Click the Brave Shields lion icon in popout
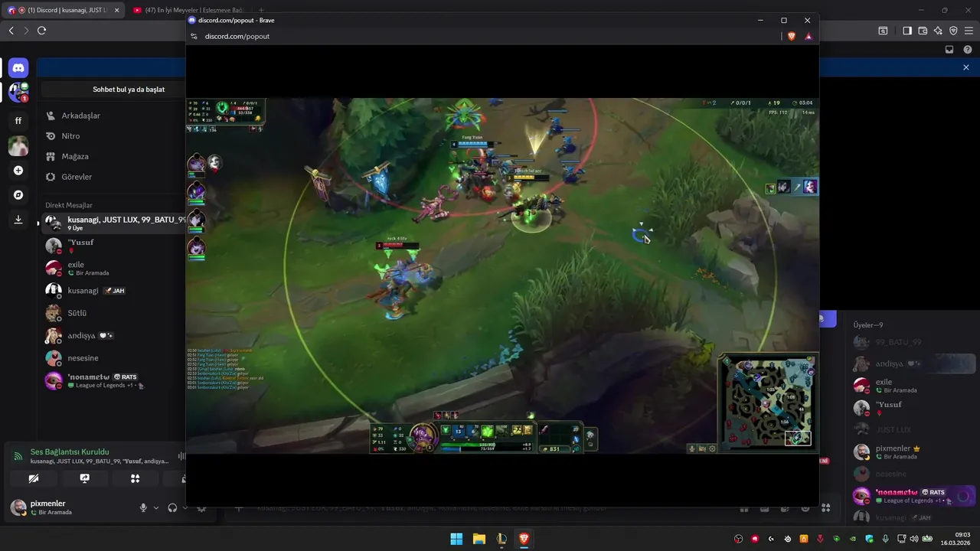The height and width of the screenshot is (551, 980). click(x=792, y=36)
